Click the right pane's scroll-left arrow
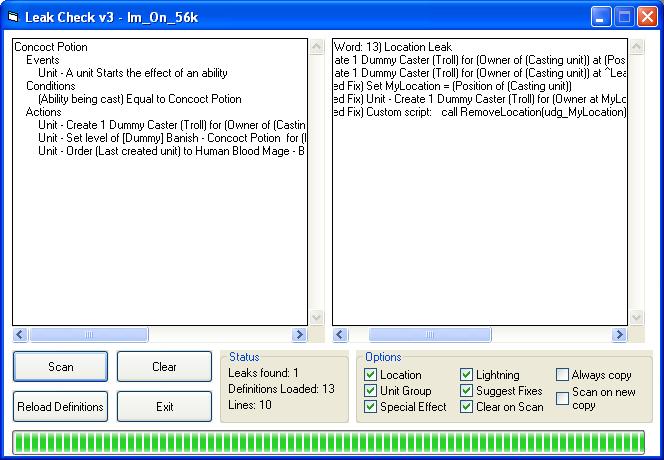This screenshot has height=460, width=664. click(x=340, y=335)
